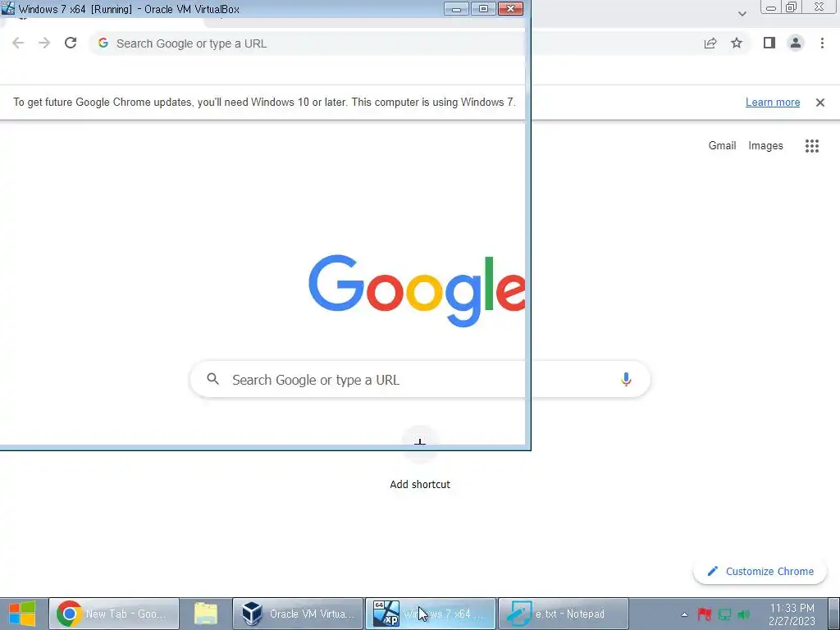840x630 pixels.
Task: Open the Gmail link
Action: point(722,146)
